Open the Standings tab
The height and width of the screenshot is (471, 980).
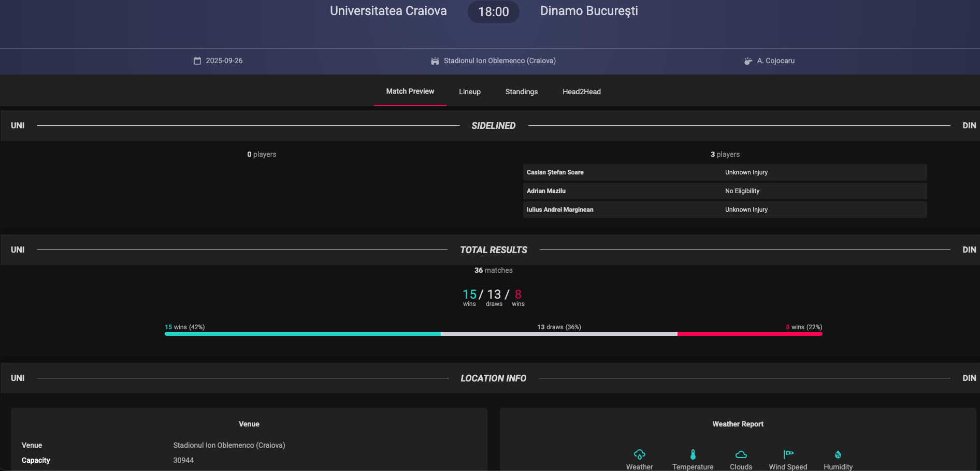[x=522, y=92]
